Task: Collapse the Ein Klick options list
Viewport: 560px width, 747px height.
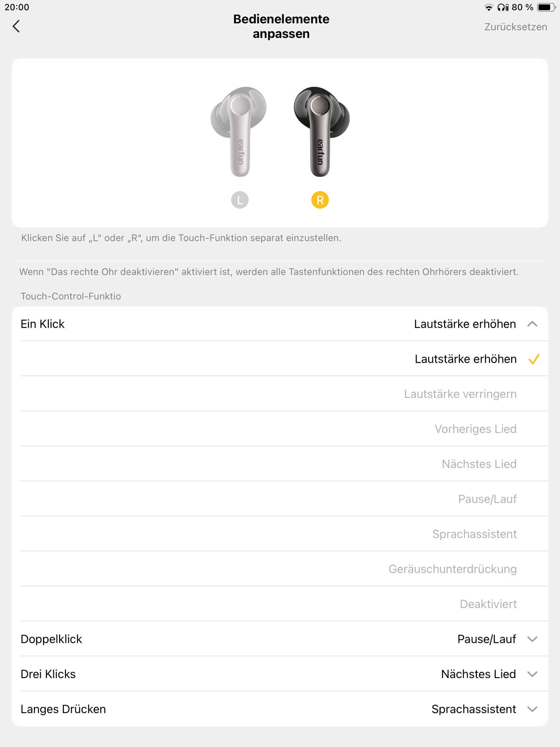Action: (x=532, y=324)
